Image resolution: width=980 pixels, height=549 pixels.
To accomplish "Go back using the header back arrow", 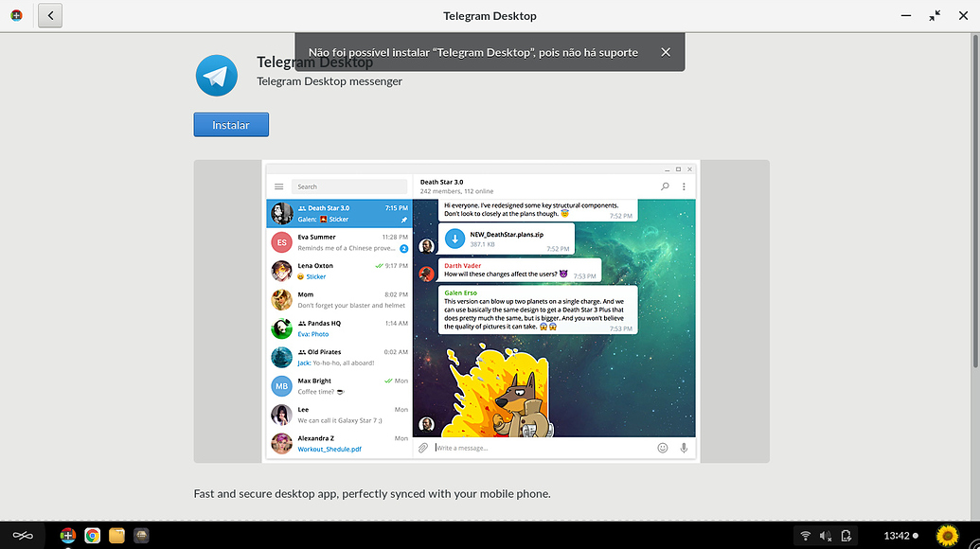I will tap(50, 16).
